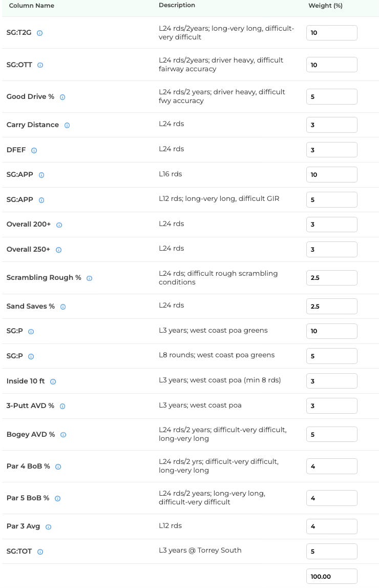Screen dimensions: 379x588
Task: Click the DFEF info icon
Action: (x=34, y=150)
